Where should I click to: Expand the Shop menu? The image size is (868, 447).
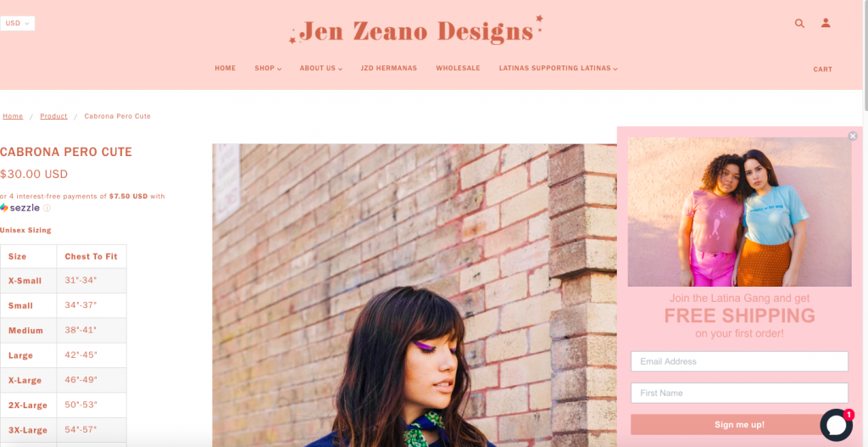pos(268,68)
